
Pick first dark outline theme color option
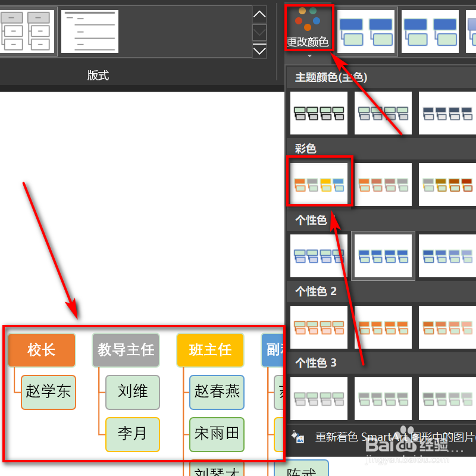[319, 113]
